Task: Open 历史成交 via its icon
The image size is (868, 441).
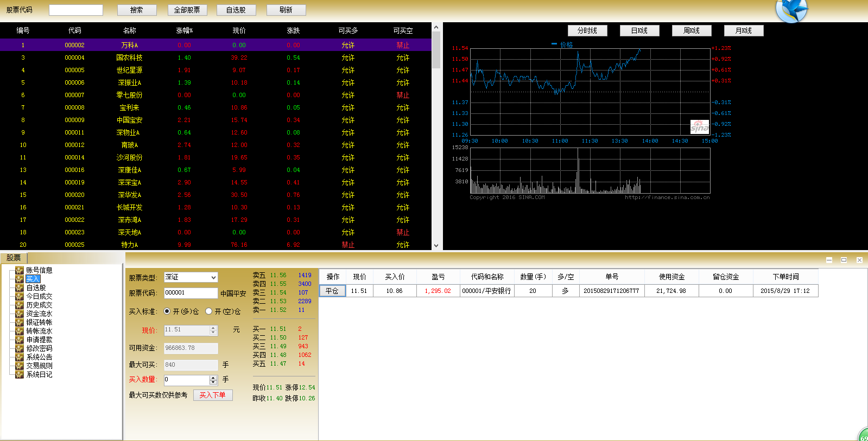Action: pyautogui.click(x=20, y=305)
